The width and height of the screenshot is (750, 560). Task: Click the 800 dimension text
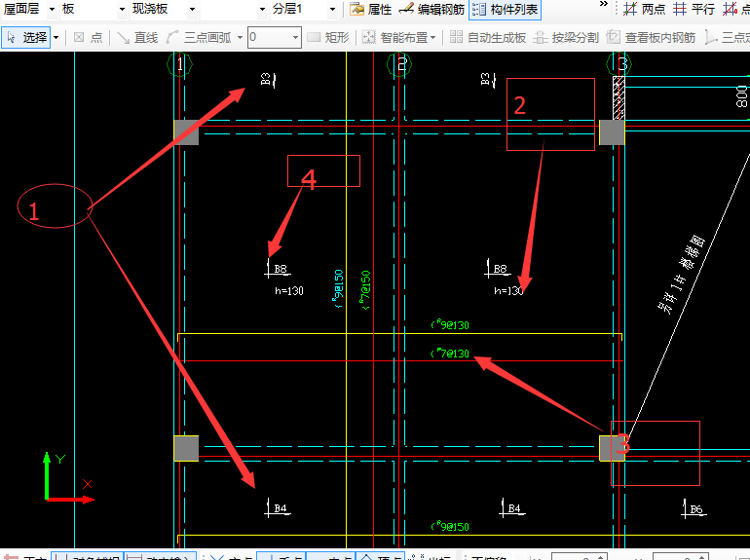(x=742, y=96)
